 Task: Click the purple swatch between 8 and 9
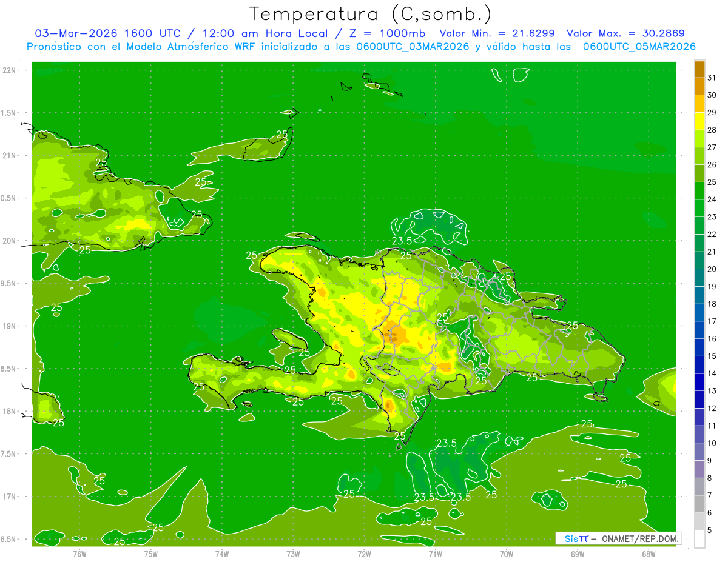point(699,469)
